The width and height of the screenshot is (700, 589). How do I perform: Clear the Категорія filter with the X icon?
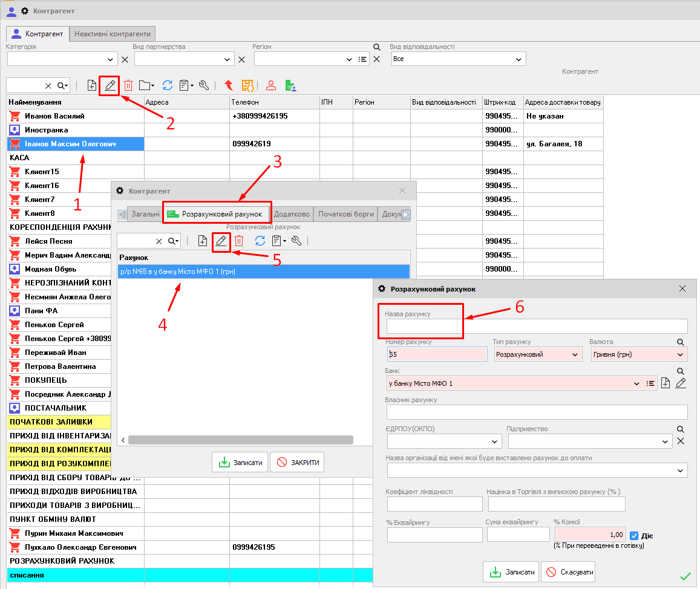tap(125, 59)
